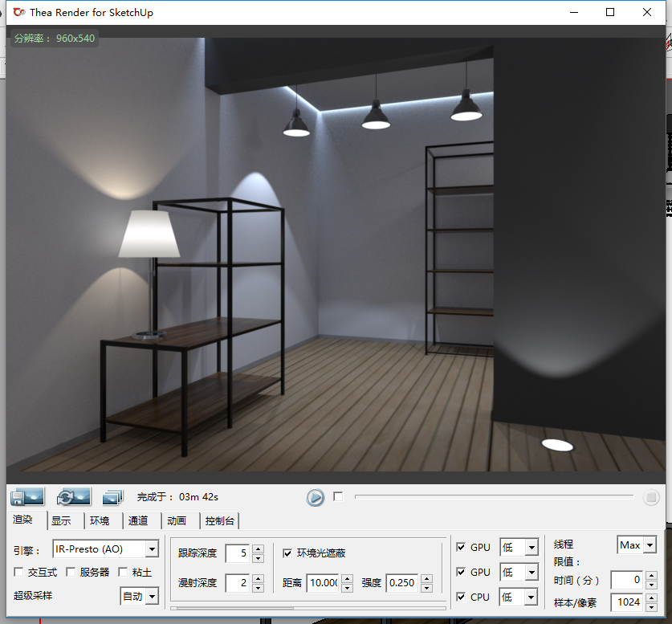Click the Thea Render logo icon

point(18,12)
